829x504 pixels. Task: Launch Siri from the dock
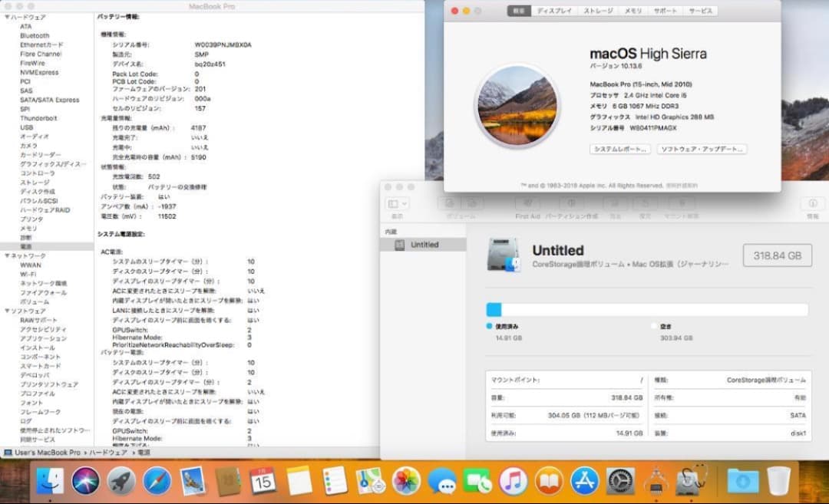click(x=85, y=481)
